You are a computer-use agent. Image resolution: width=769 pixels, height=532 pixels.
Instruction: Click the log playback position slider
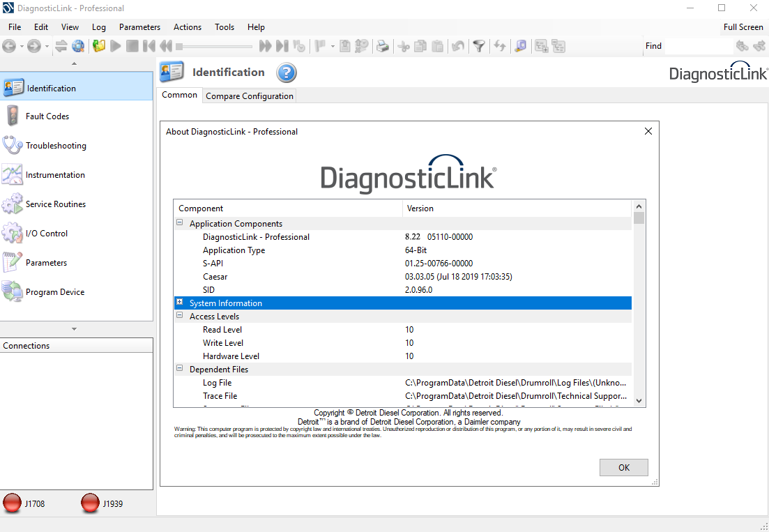click(215, 47)
